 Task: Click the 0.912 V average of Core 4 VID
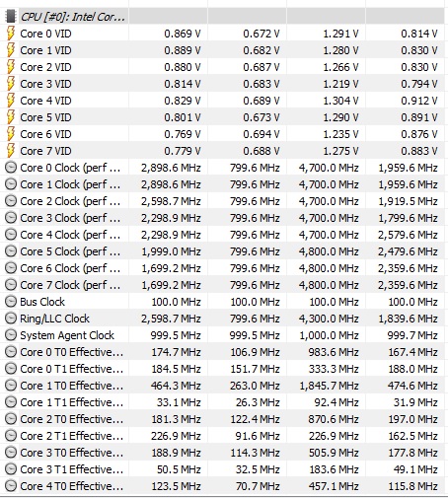click(419, 101)
